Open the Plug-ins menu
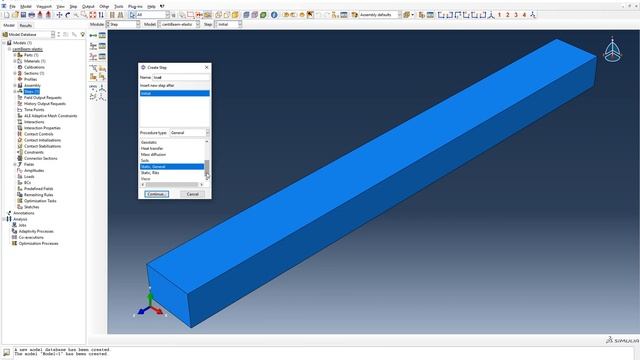640x360 pixels. 135,7
